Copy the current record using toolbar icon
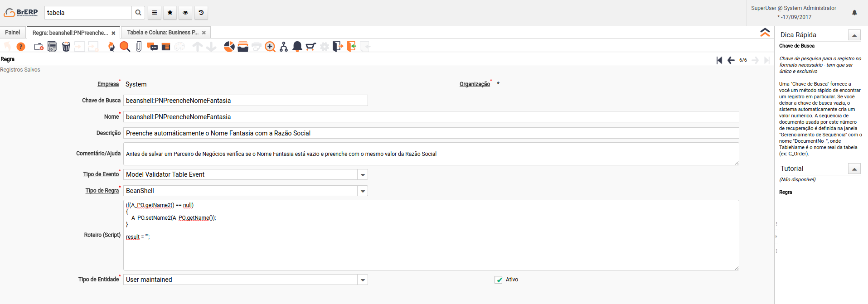This screenshot has height=304, width=868. click(53, 47)
